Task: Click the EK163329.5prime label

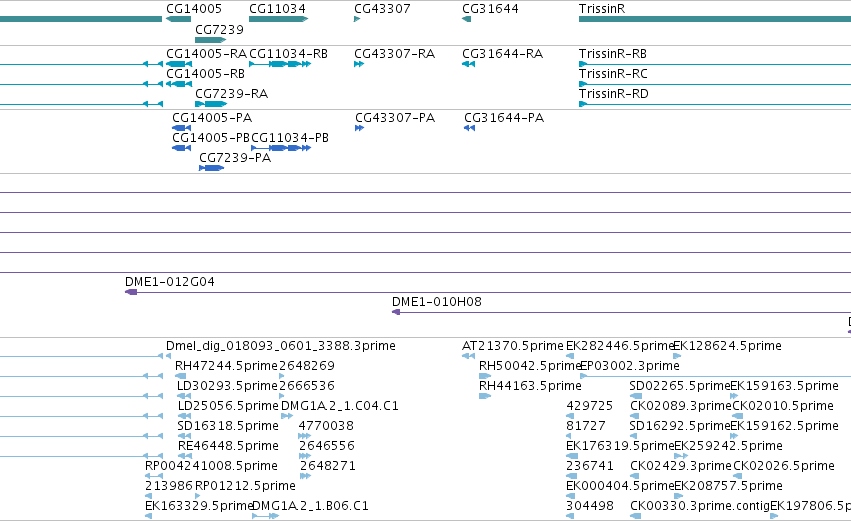Action: (199, 506)
